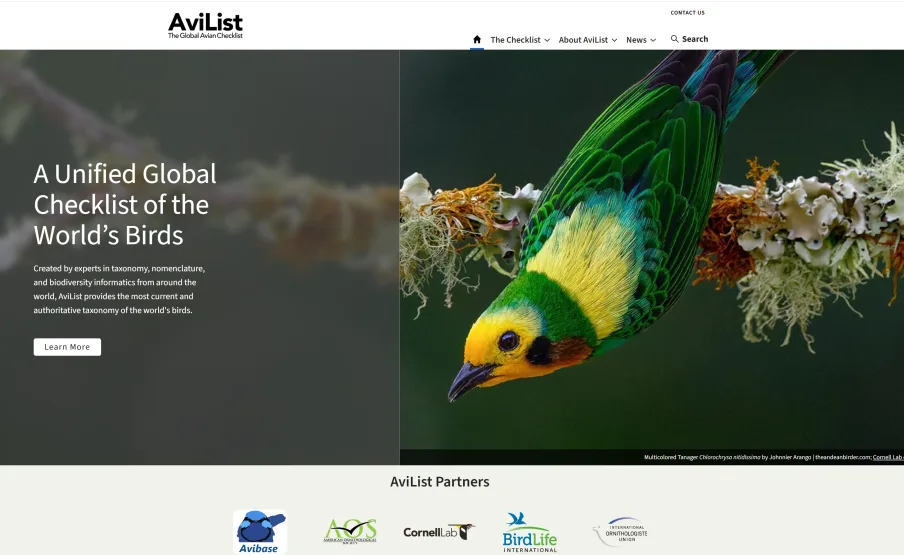Expand the About AviList chevron
This screenshot has height=555, width=904.
[615, 40]
